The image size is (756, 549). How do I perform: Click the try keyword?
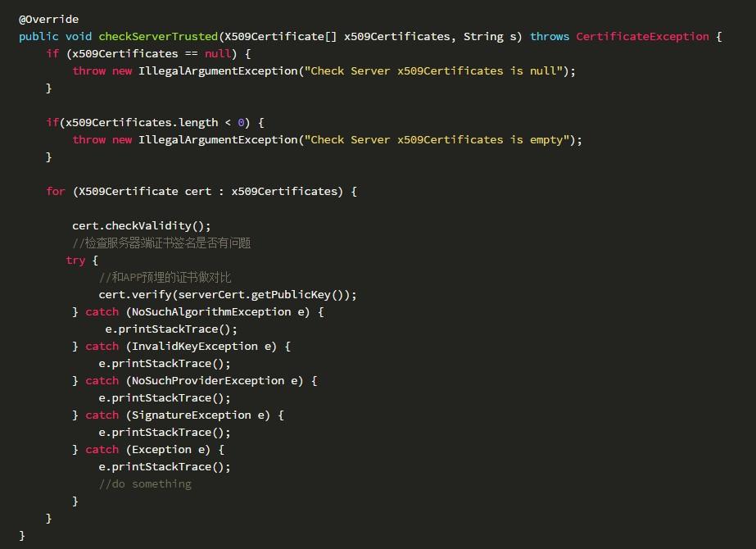[75, 261]
